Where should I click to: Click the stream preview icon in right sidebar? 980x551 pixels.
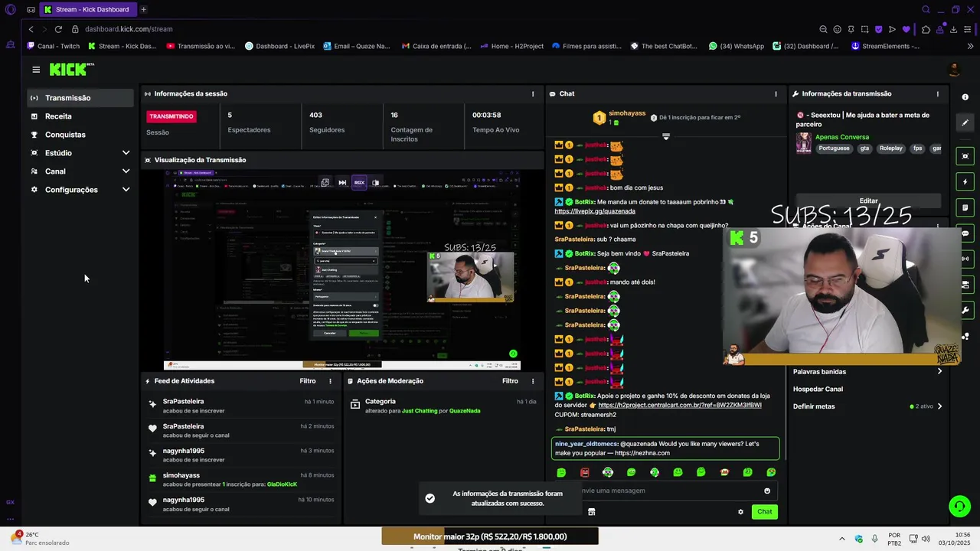tap(965, 156)
